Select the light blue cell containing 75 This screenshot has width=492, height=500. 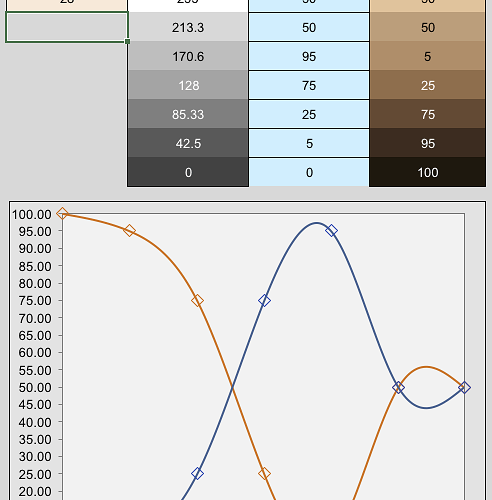[309, 85]
